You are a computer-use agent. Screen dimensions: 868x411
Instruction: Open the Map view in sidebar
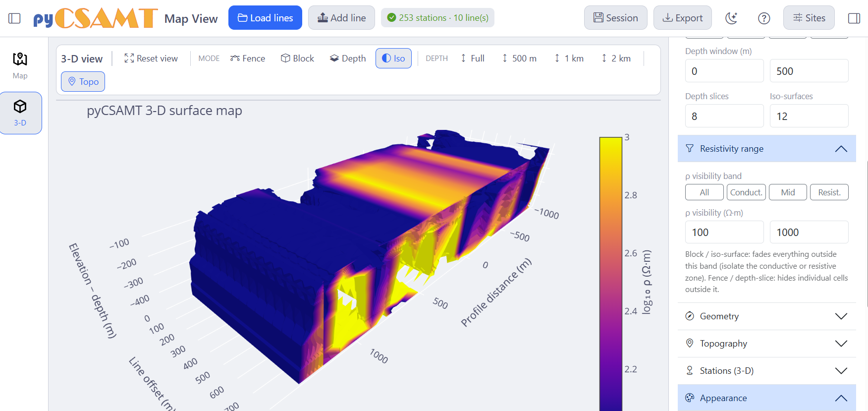[x=20, y=65]
